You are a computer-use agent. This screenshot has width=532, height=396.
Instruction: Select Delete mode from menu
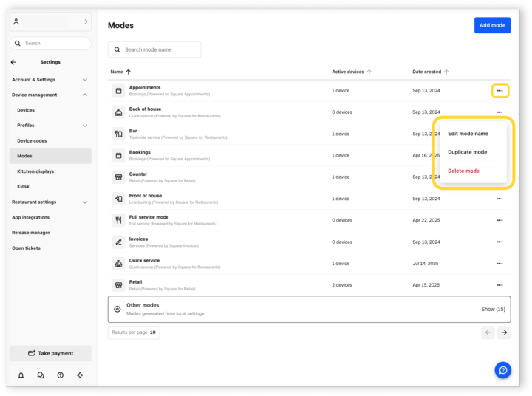[463, 171]
